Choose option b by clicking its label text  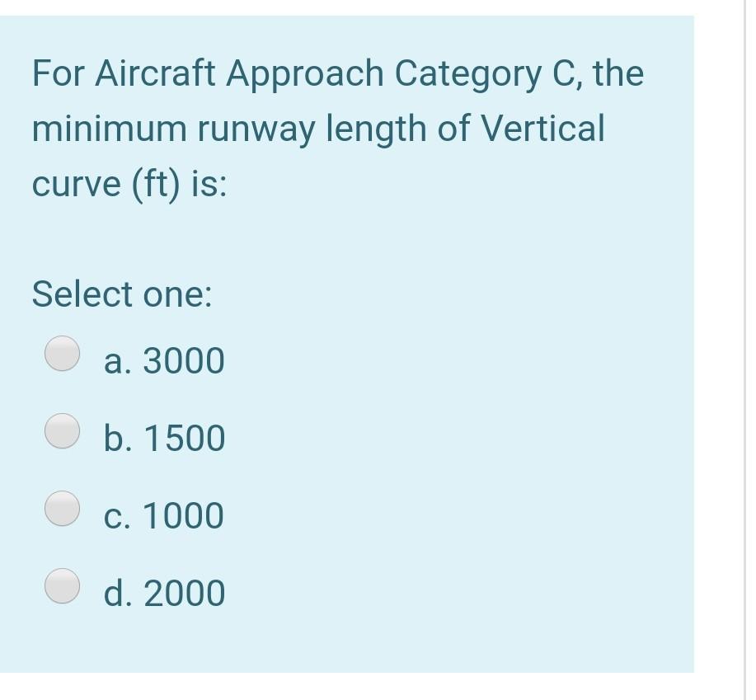pyautogui.click(x=165, y=438)
